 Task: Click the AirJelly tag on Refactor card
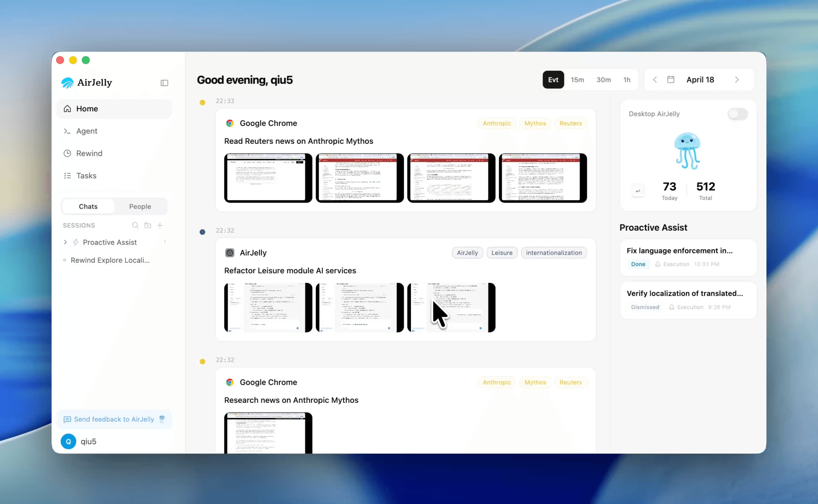pos(467,253)
